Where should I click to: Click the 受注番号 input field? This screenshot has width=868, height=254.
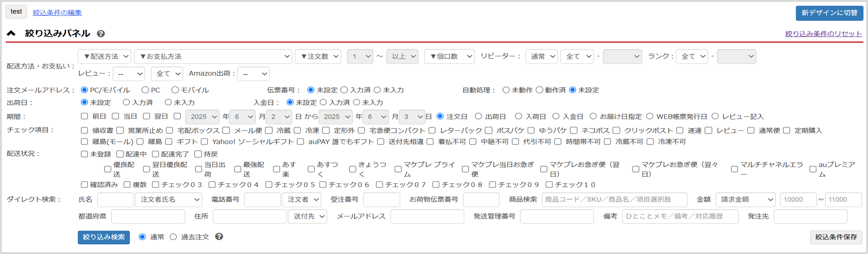tap(381, 199)
